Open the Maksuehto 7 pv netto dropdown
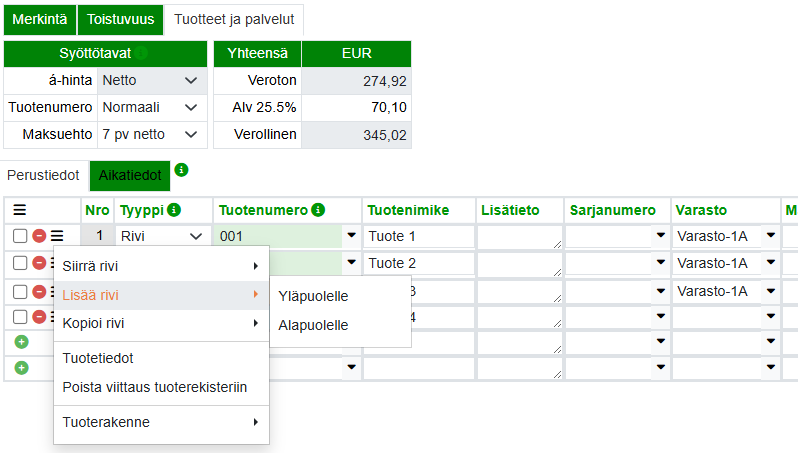Screen dimensions: 798x453 coord(150,134)
